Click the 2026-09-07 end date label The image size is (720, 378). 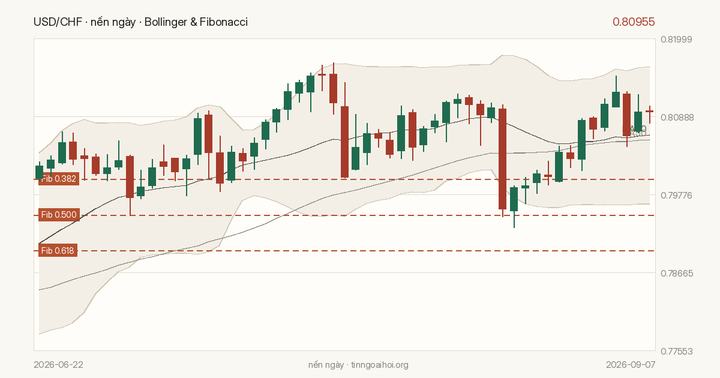(x=630, y=365)
